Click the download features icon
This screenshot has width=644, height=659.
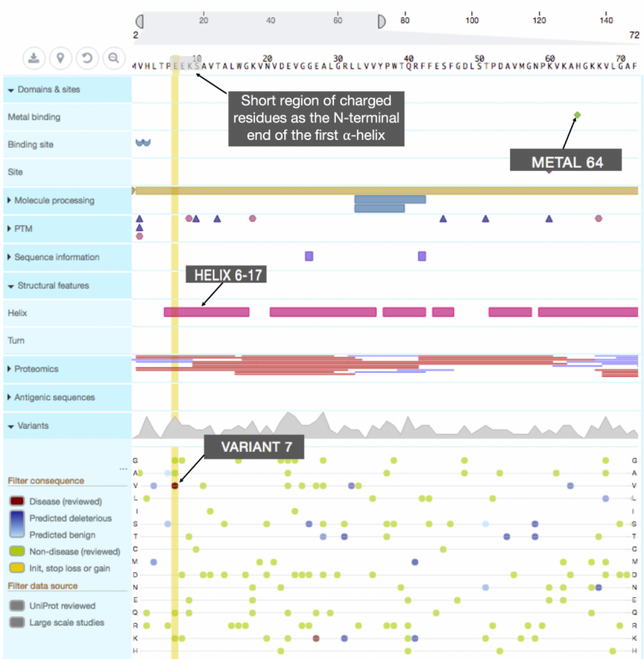click(x=33, y=58)
